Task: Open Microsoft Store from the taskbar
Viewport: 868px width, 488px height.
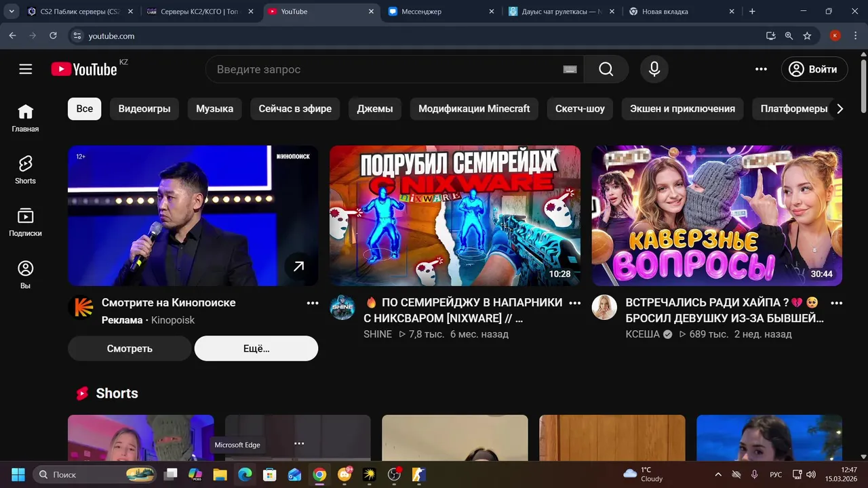Action: [270, 474]
